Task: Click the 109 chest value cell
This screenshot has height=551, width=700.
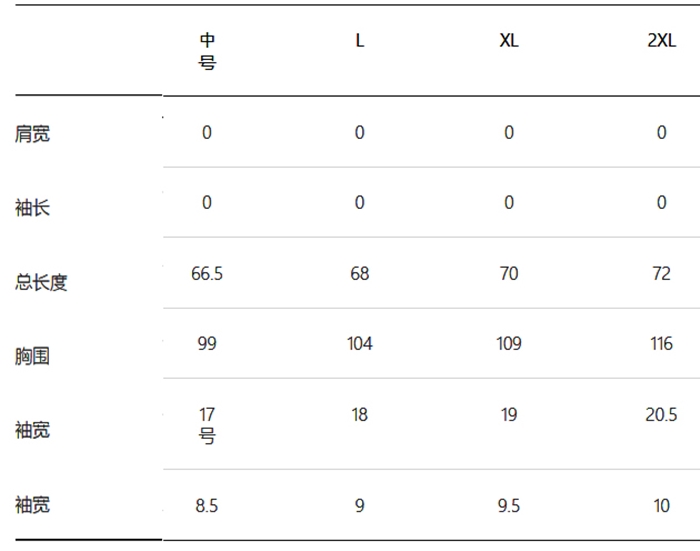Action: 509,344
